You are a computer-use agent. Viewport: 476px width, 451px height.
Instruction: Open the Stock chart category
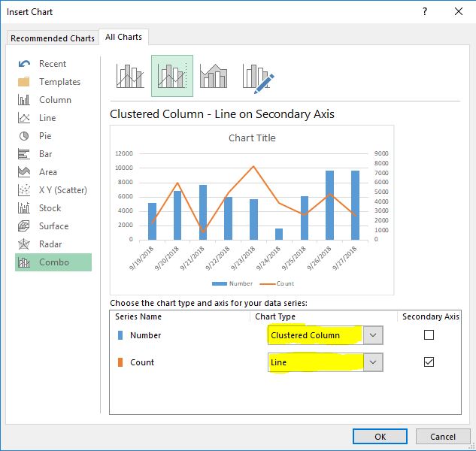(50, 208)
